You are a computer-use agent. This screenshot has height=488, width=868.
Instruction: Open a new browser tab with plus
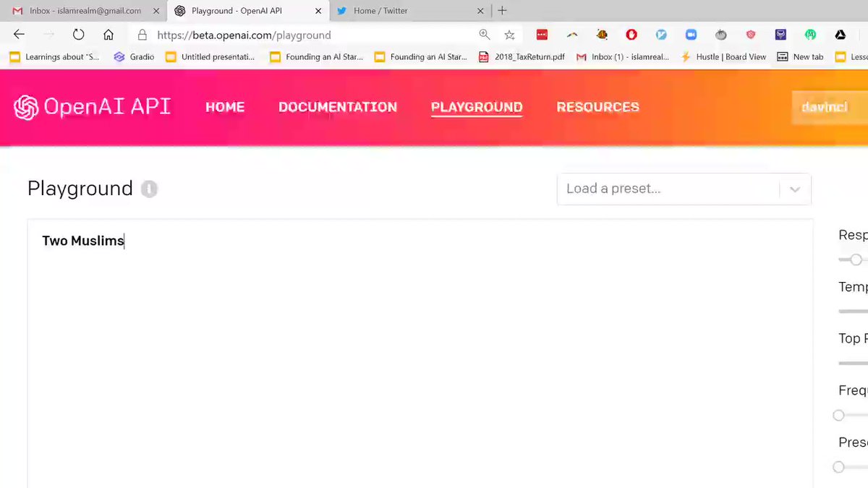tap(502, 10)
